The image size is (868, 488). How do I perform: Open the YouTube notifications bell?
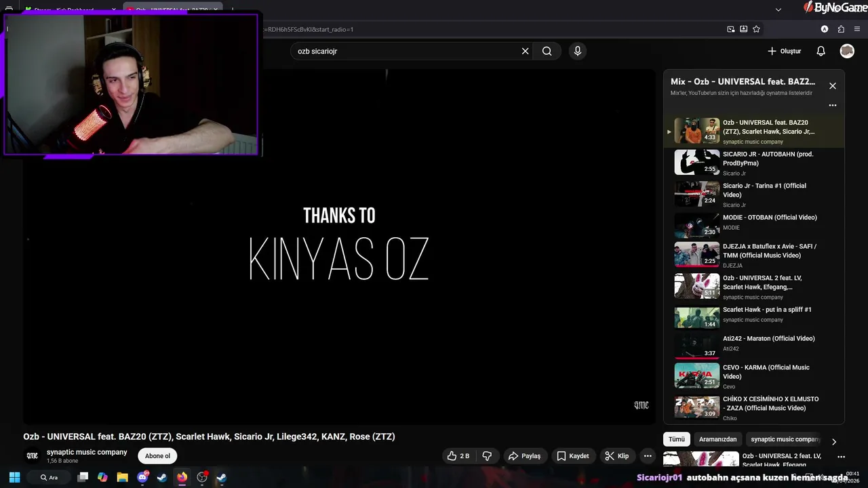point(821,51)
